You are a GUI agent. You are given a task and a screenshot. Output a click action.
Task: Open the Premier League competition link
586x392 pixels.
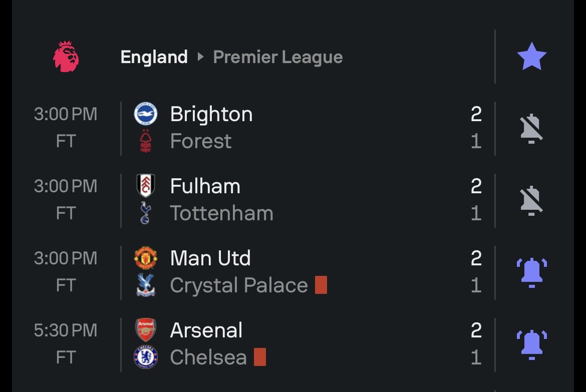[277, 57]
